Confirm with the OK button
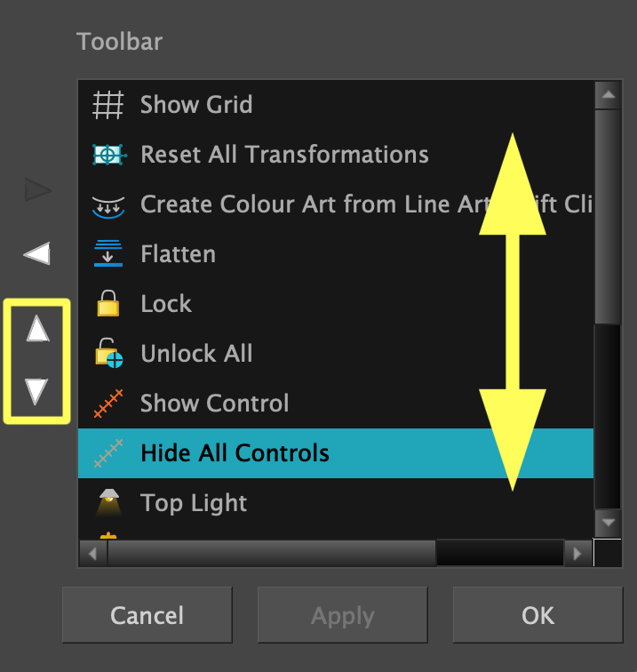Screen dimensions: 637x672 pyautogui.click(x=537, y=615)
